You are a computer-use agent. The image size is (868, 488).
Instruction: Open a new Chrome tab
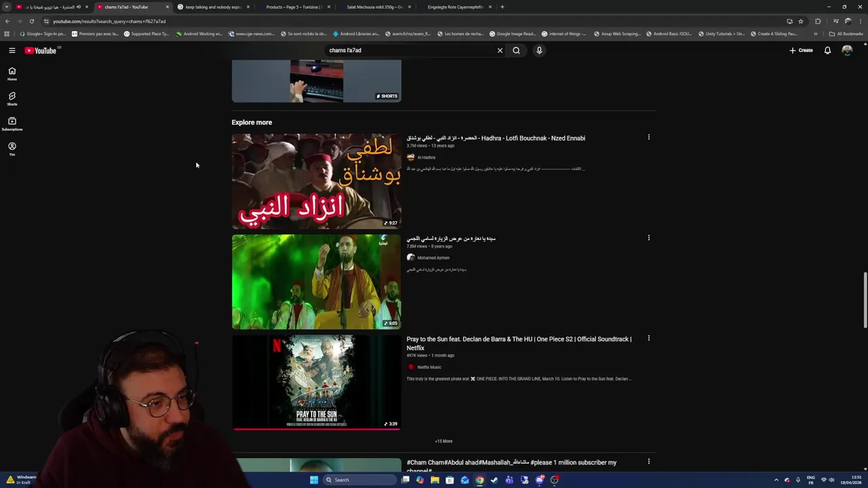[502, 7]
